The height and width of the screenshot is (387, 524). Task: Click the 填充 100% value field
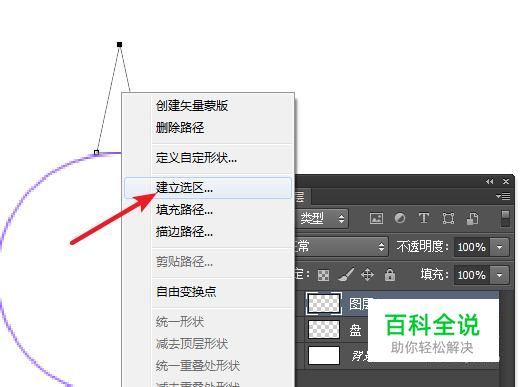(472, 275)
